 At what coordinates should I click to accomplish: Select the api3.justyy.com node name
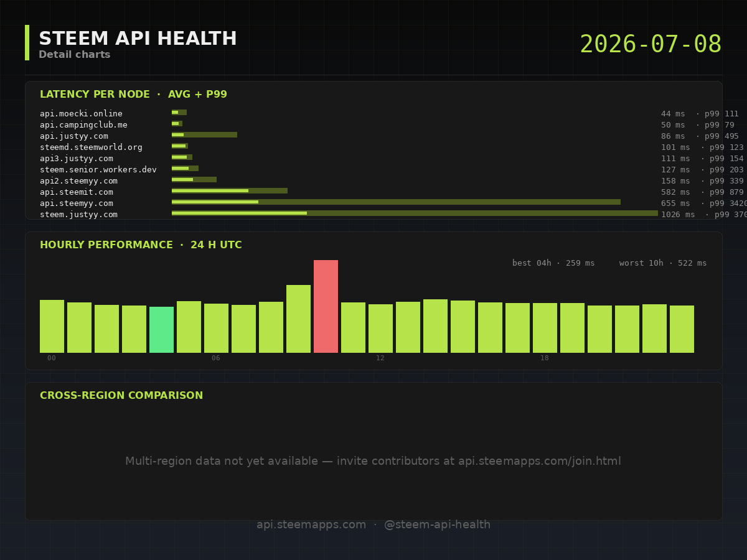76,159
